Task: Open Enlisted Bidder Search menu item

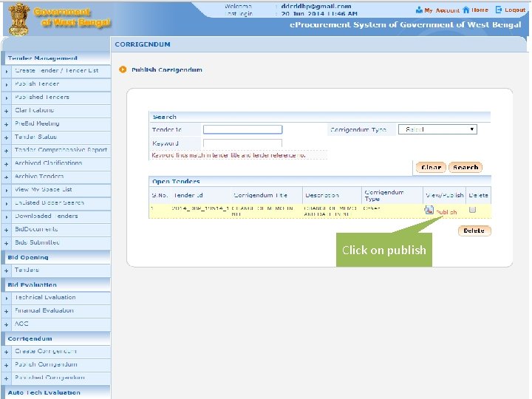Action: coord(50,202)
